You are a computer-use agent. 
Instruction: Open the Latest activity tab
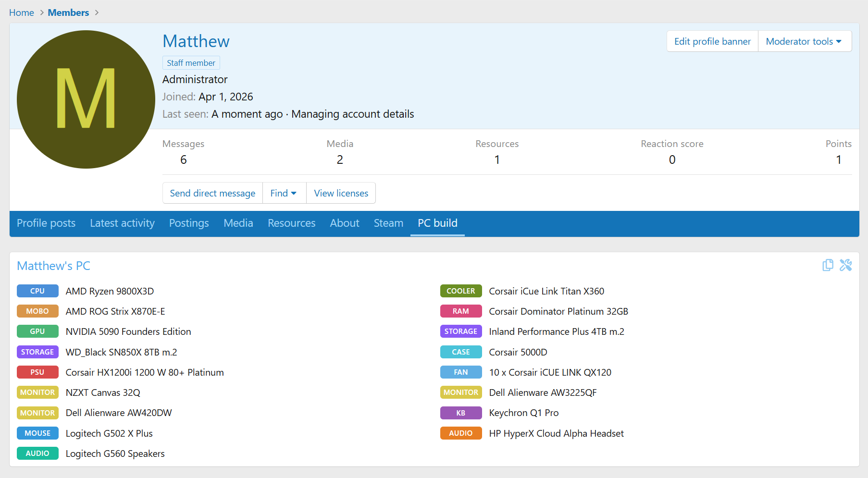tap(122, 223)
